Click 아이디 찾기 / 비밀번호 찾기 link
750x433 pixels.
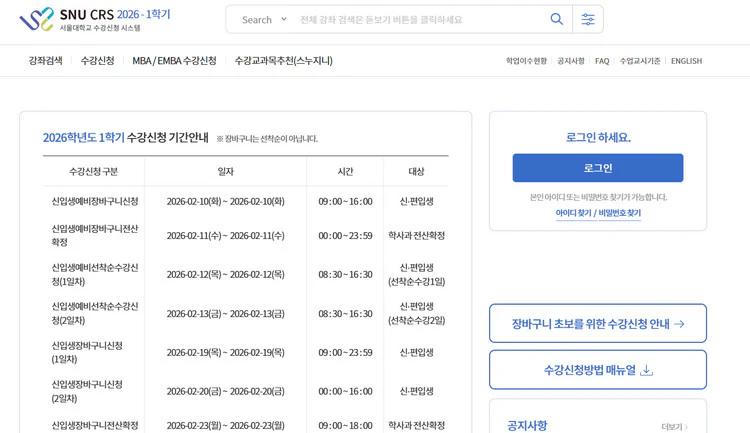tap(598, 213)
